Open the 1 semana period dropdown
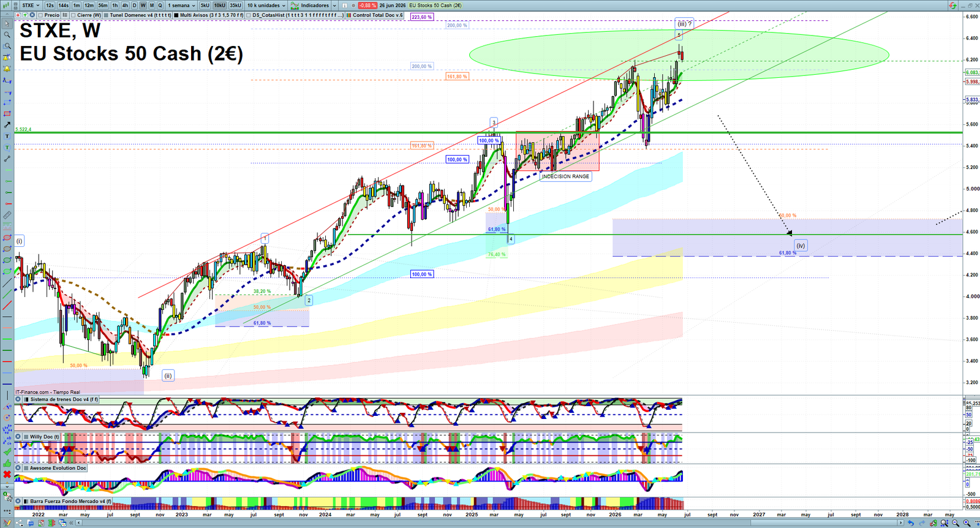 [181, 5]
